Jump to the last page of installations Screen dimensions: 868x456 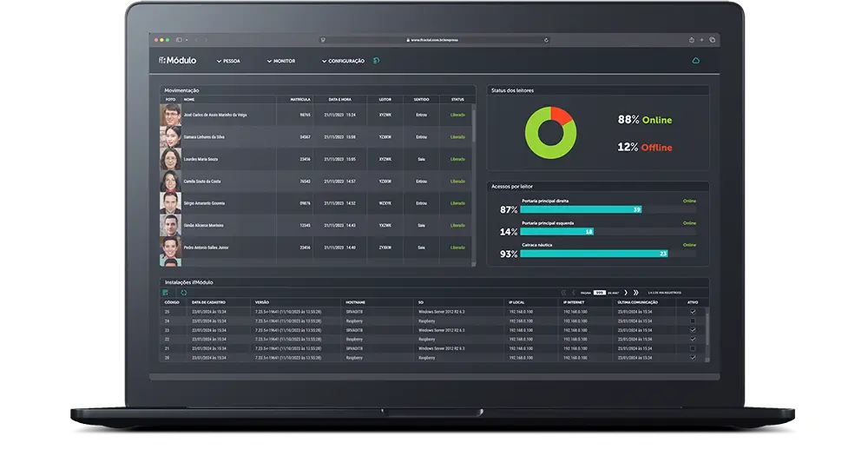[x=636, y=293]
